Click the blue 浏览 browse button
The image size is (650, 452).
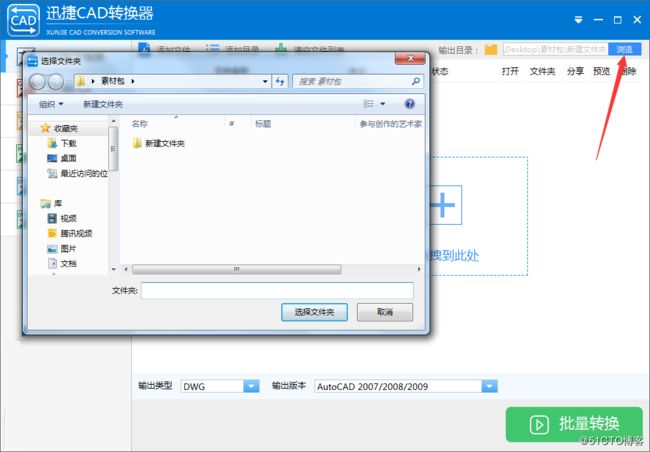(x=624, y=49)
